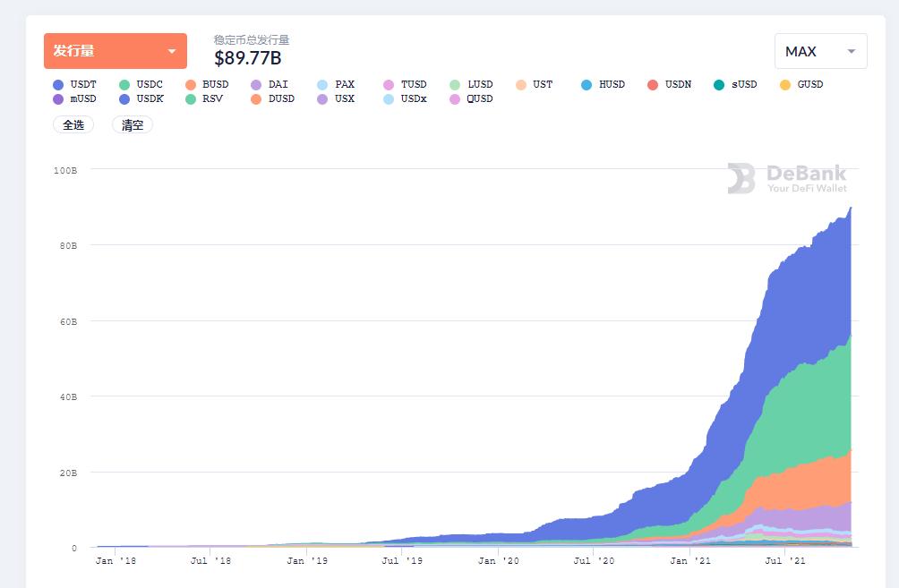This screenshot has height=588, width=899.
Task: Click the sUSD teal legend dot
Action: click(719, 85)
